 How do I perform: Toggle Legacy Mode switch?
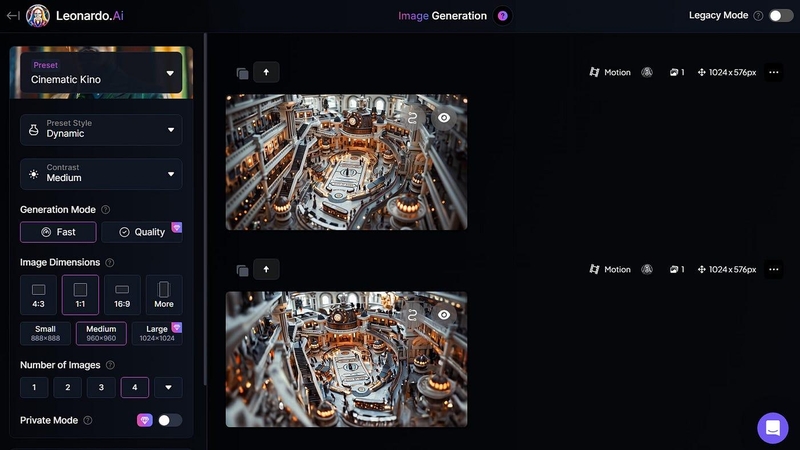(x=781, y=16)
